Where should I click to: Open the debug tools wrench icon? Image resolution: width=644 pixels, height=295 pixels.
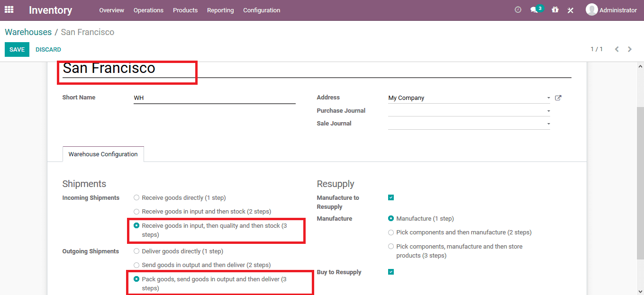point(571,10)
